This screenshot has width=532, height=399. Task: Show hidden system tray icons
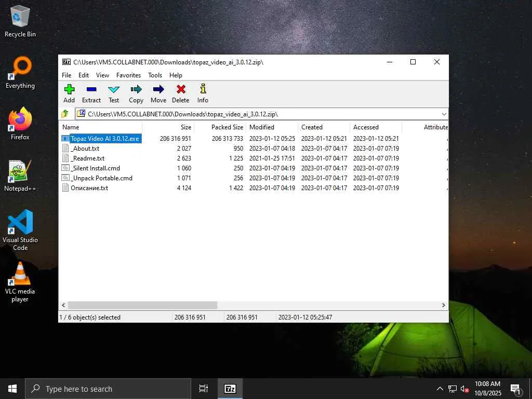pyautogui.click(x=440, y=389)
